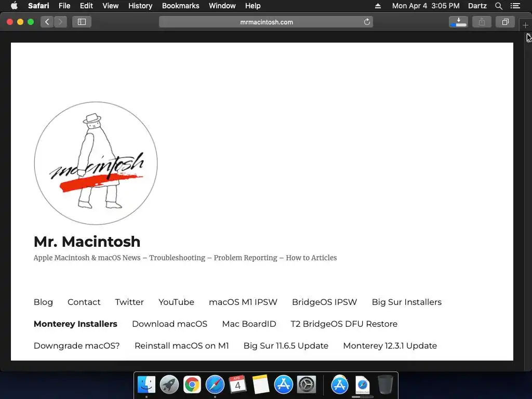Click the Dartz user name in menu bar
The height and width of the screenshot is (399, 532).
(477, 6)
